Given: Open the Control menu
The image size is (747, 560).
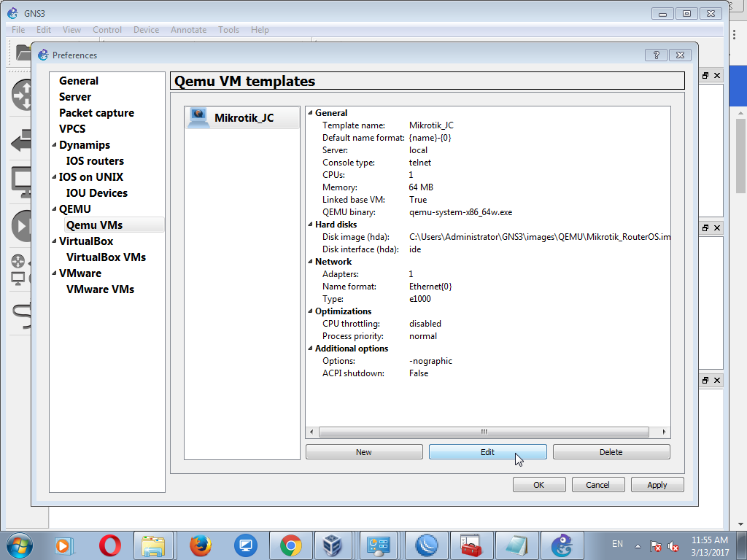Looking at the screenshot, I should 107,29.
